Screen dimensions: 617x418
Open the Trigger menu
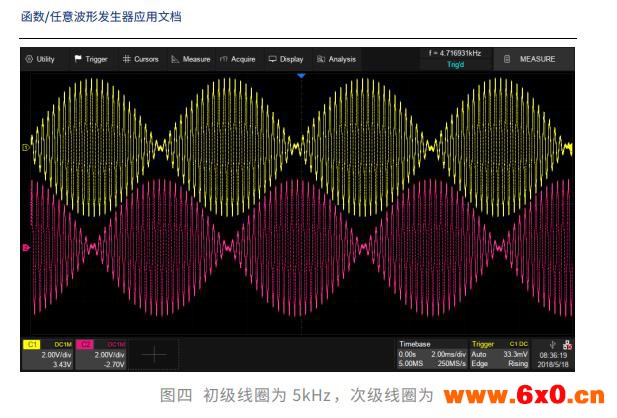pyautogui.click(x=90, y=59)
